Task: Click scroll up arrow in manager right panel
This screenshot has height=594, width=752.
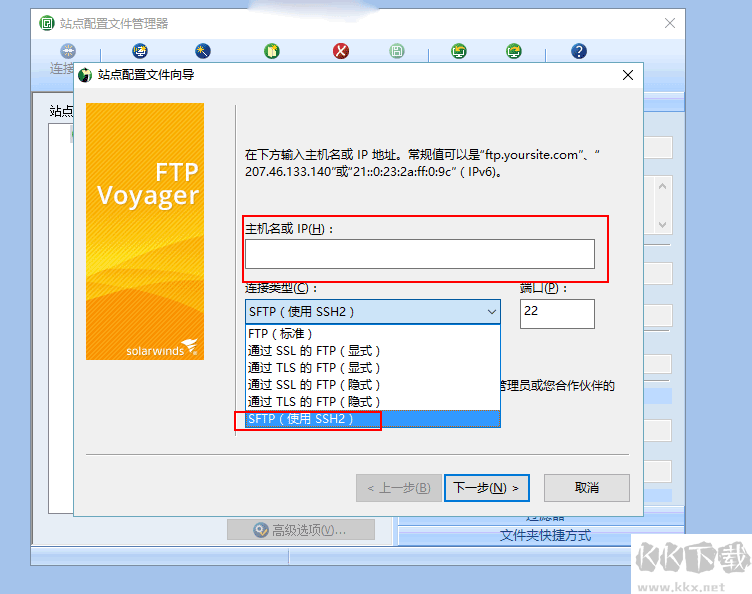Action: point(662,186)
